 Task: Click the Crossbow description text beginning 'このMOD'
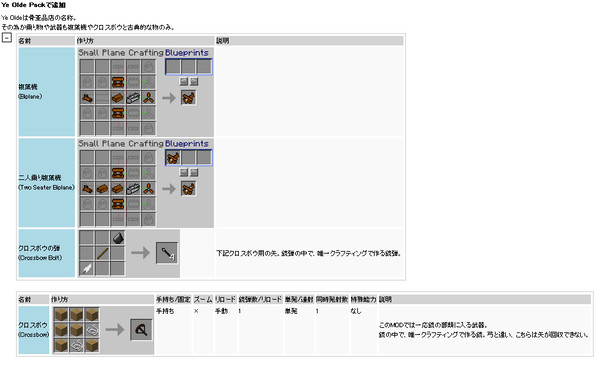484,330
